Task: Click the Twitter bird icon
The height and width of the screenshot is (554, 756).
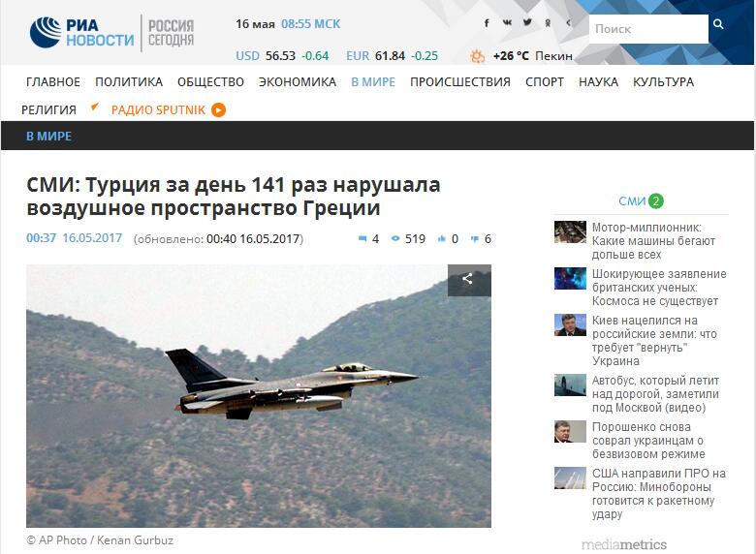Action: click(x=527, y=22)
